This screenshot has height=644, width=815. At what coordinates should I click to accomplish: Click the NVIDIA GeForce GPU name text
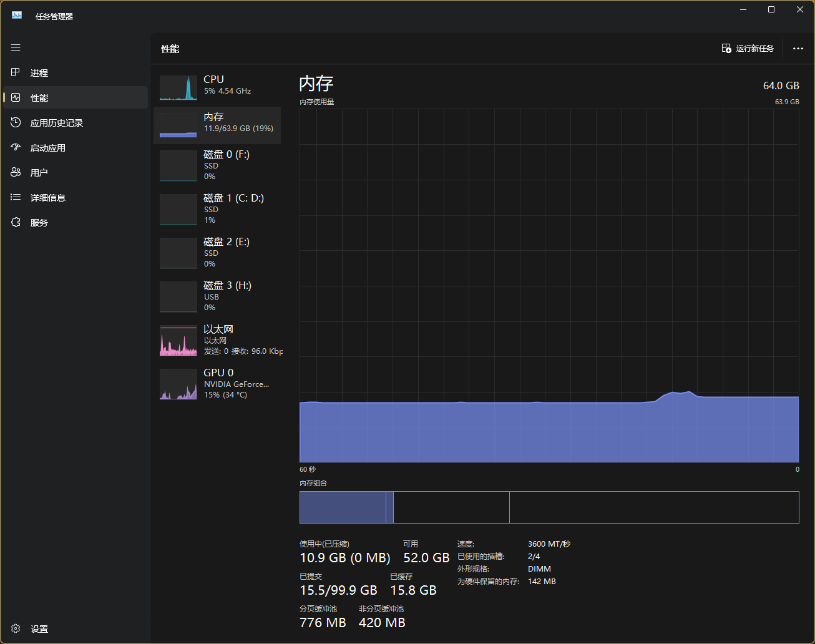[x=237, y=384]
